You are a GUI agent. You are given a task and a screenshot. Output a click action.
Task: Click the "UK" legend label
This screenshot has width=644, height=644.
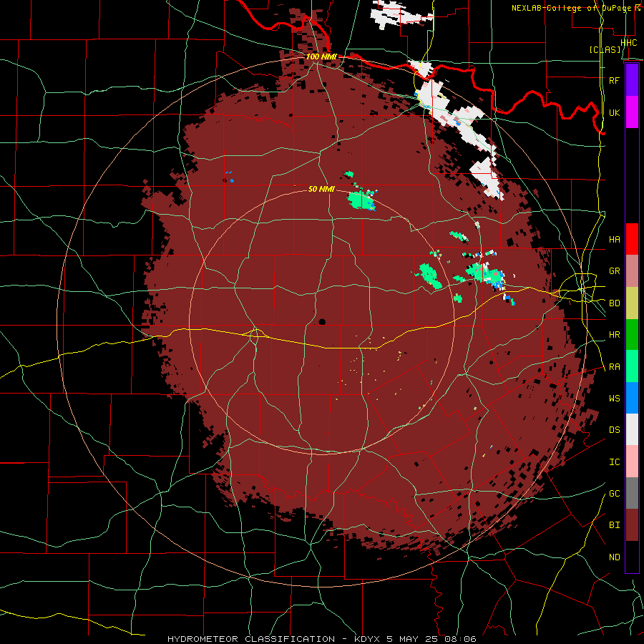[615, 113]
